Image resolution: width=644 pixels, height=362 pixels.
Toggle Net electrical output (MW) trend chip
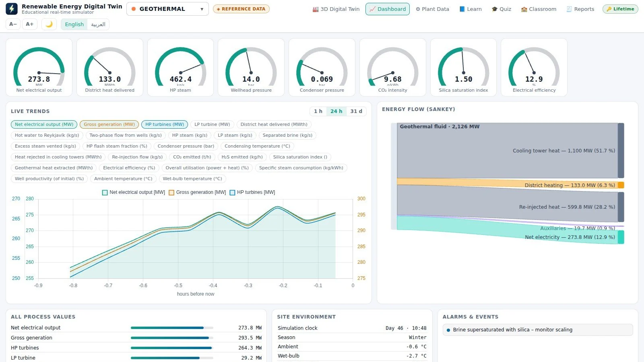point(44,124)
